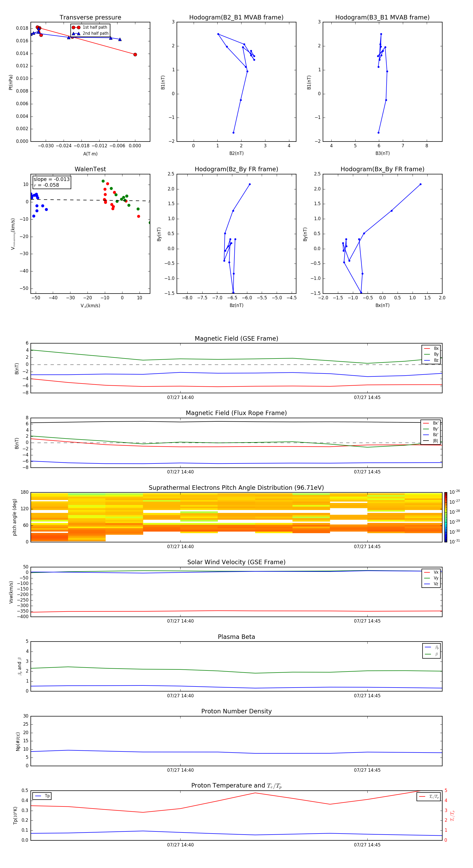Click the 'Plasma Beta' plot title

pyautogui.click(x=236, y=637)
